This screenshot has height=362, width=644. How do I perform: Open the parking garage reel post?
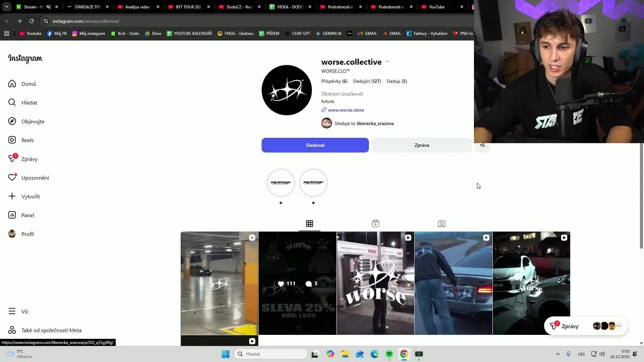(219, 283)
